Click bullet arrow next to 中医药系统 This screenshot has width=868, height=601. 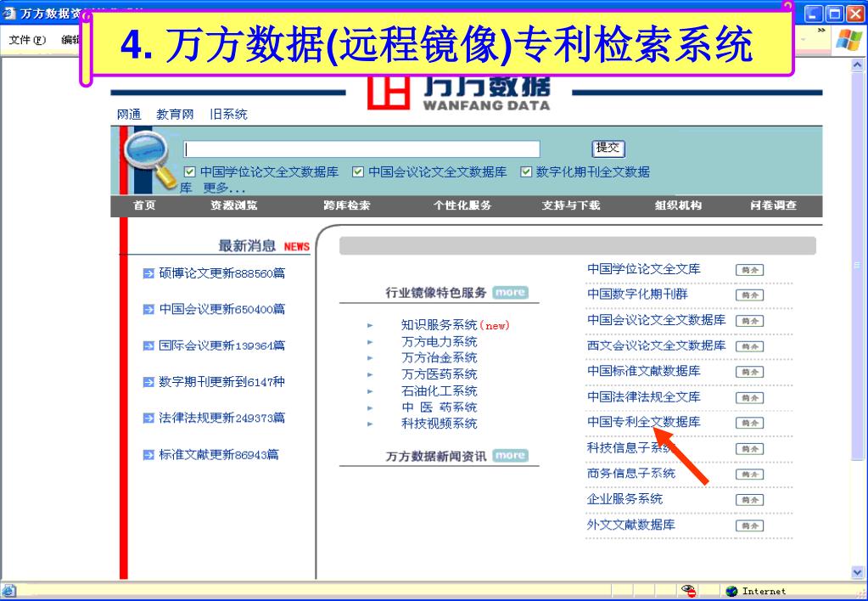370,408
